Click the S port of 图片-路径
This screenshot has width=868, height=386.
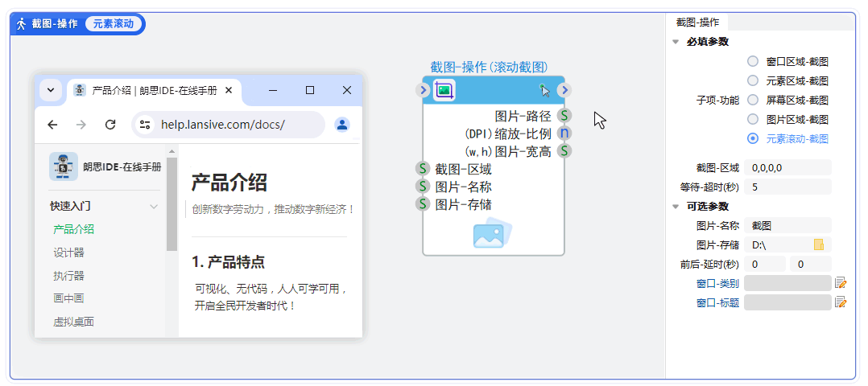tap(564, 116)
